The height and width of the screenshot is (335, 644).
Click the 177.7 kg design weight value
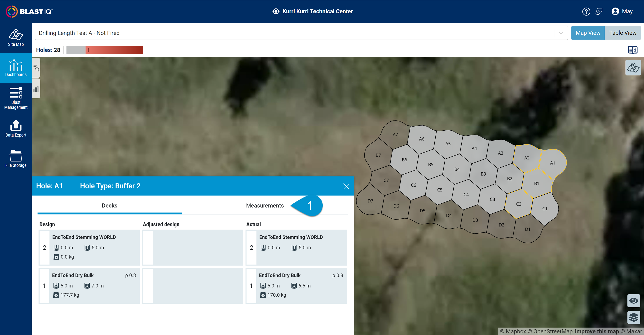coord(70,295)
